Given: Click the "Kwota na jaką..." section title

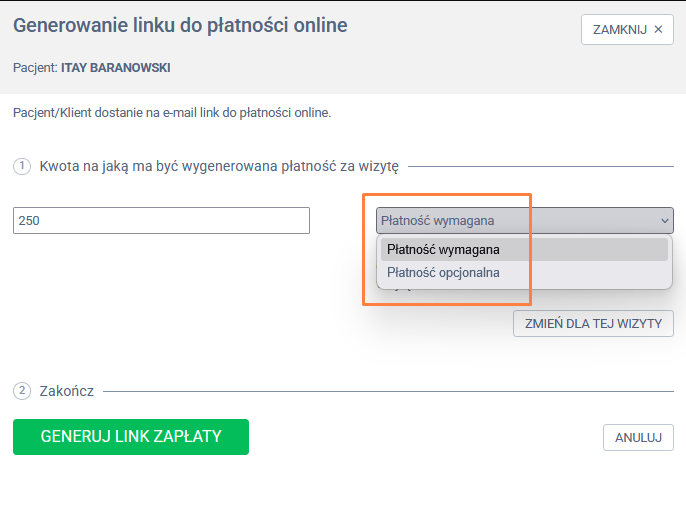Looking at the screenshot, I should pos(219,166).
